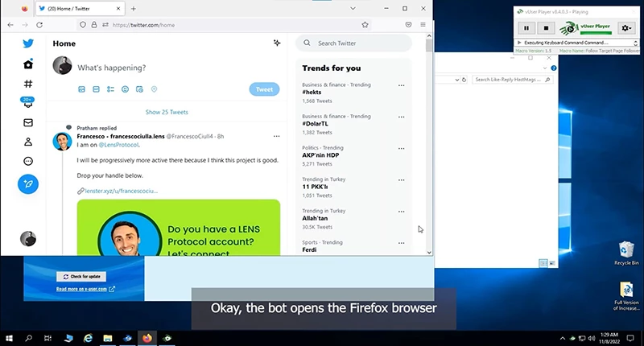Screen dimensions: 644x346
Task: Open more options for Ferdi trend
Action: pyautogui.click(x=401, y=243)
